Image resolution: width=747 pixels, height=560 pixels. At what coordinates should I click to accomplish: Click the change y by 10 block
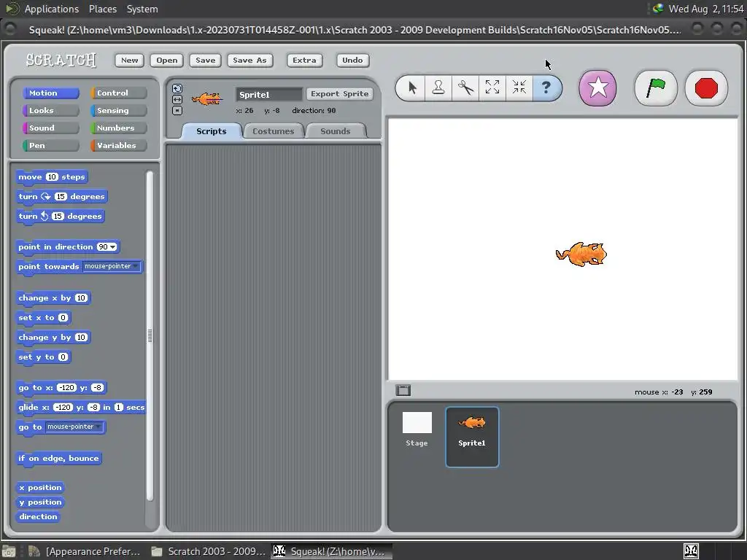click(x=53, y=337)
